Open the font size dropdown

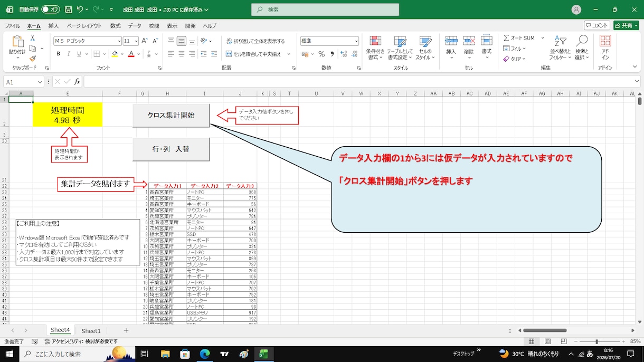(x=136, y=41)
